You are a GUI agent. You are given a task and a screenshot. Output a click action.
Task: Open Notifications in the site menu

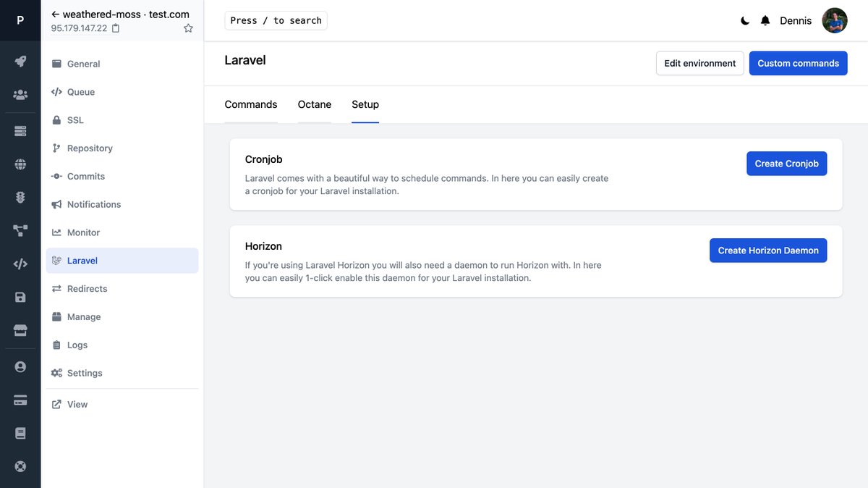click(122, 205)
